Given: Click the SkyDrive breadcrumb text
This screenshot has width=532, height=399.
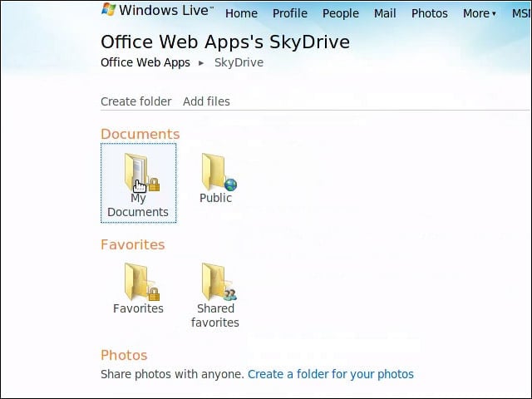Looking at the screenshot, I should point(239,62).
